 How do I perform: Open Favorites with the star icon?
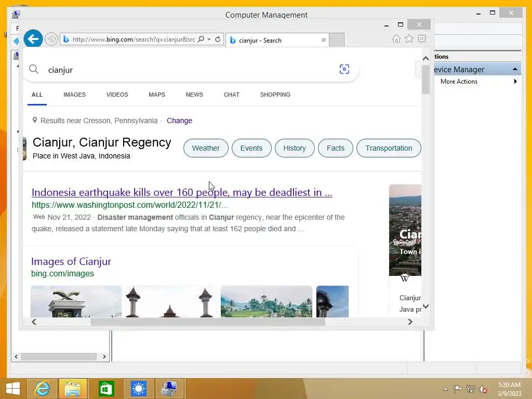click(x=409, y=38)
